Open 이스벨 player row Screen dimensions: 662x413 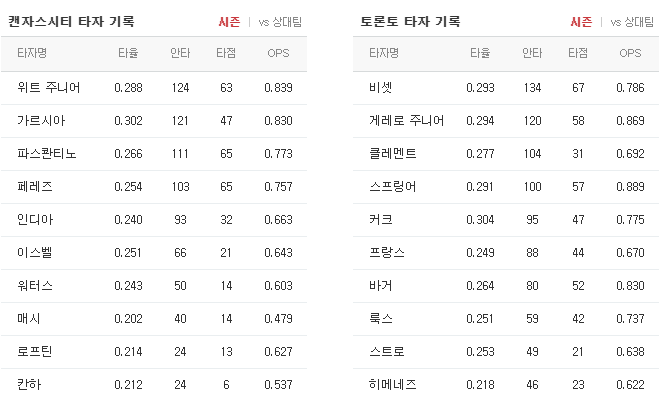coord(154,253)
